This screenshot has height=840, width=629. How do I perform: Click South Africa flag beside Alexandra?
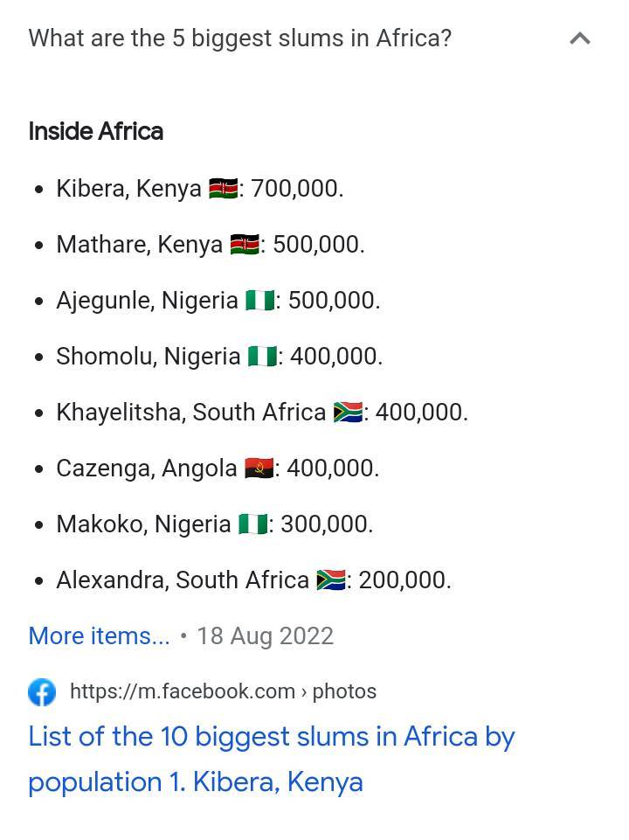tap(331, 580)
